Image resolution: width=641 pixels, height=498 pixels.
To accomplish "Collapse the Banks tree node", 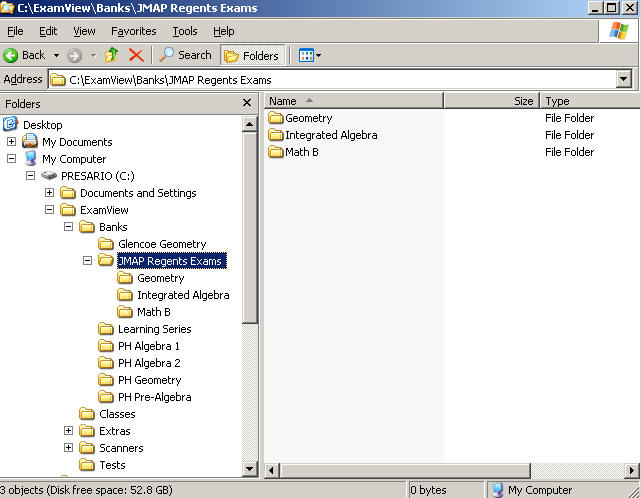I will pos(68,227).
